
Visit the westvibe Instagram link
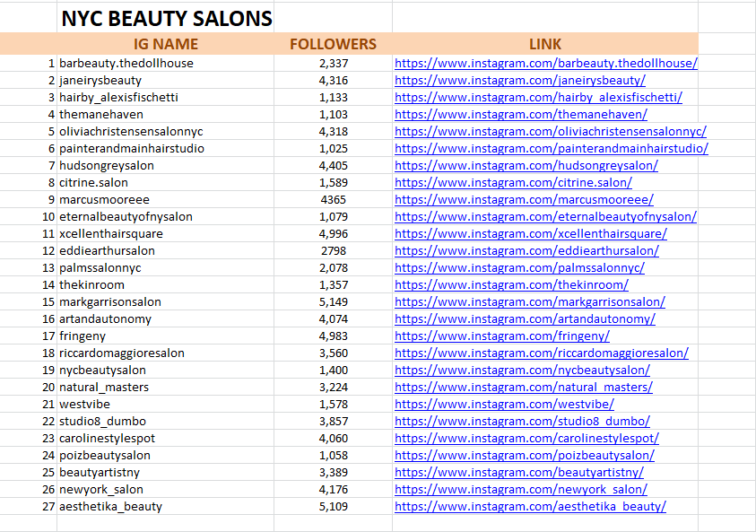point(504,405)
